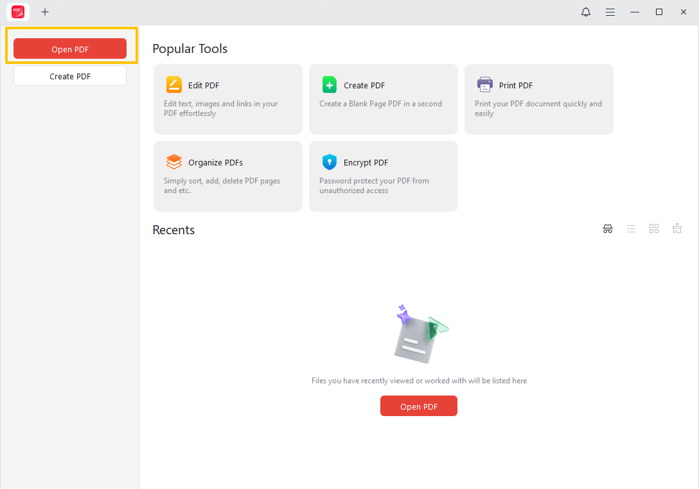Click the Create PDF sidebar button
The height and width of the screenshot is (489, 700).
pyautogui.click(x=70, y=76)
